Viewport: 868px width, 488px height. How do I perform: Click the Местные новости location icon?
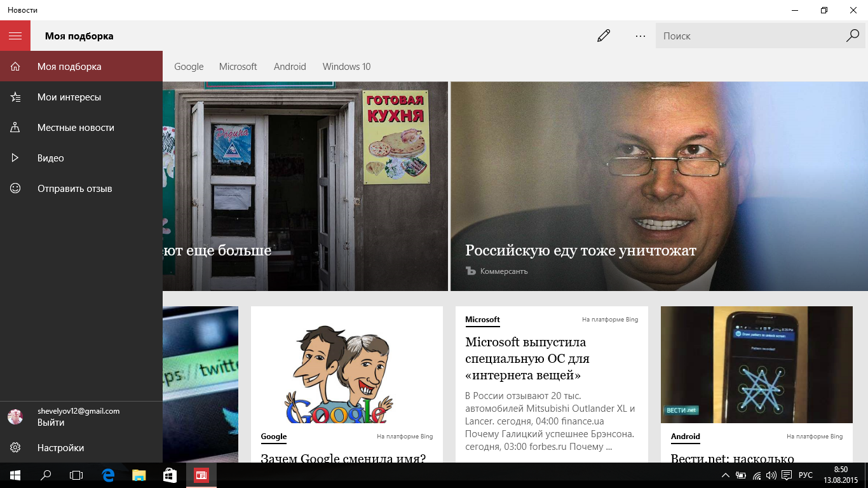pyautogui.click(x=15, y=128)
